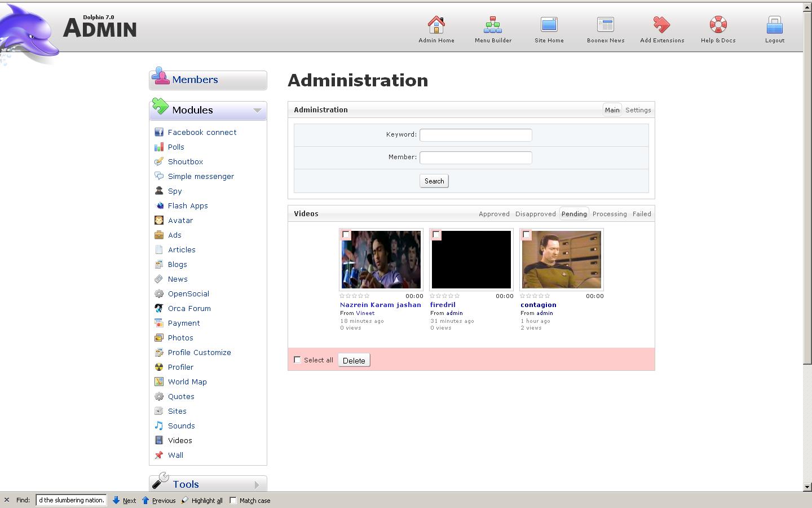
Task: Enable Match case in find bar
Action: pos(233,500)
